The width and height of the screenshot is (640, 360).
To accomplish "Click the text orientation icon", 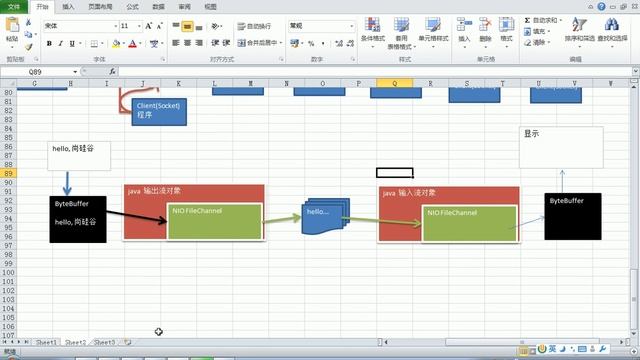I will click(215, 26).
